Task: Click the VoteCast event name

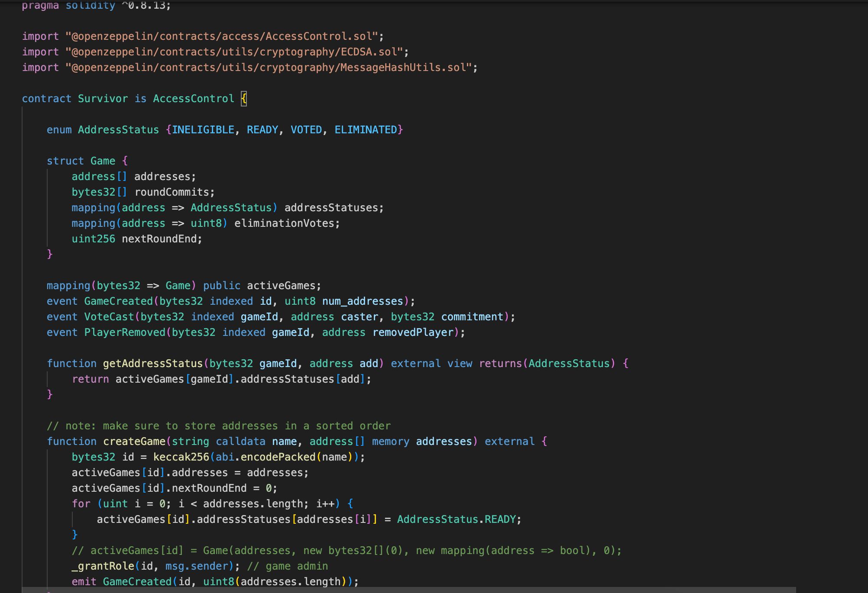Action: (x=109, y=317)
